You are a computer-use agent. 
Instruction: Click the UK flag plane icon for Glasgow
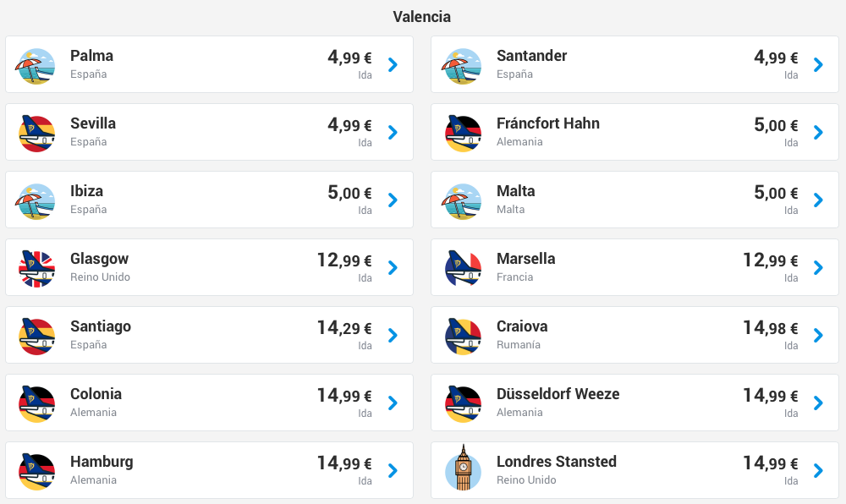[36, 268]
